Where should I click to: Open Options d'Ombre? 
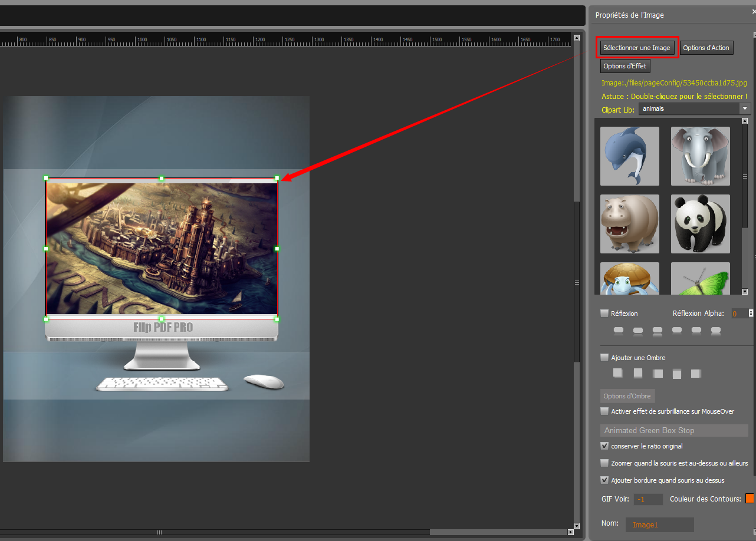pos(627,396)
